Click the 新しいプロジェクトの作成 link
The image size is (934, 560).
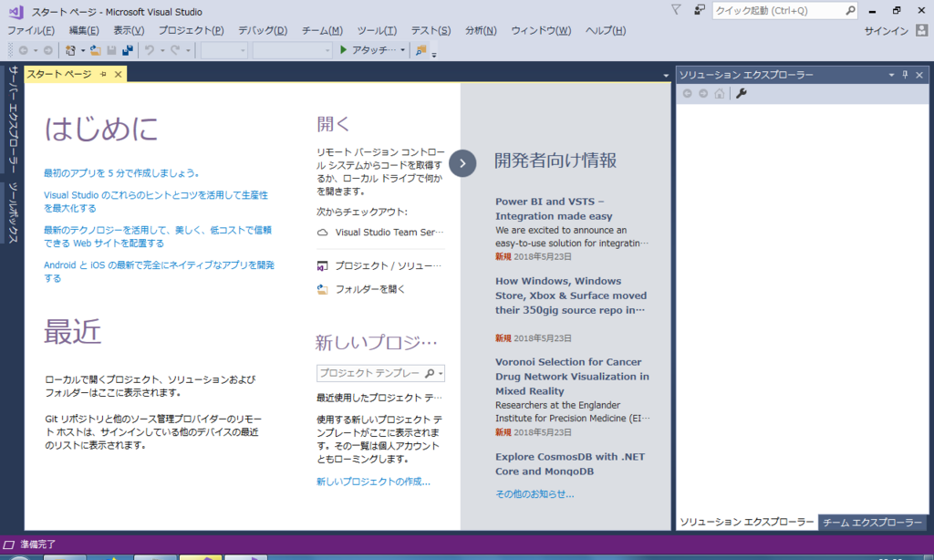tap(370, 482)
